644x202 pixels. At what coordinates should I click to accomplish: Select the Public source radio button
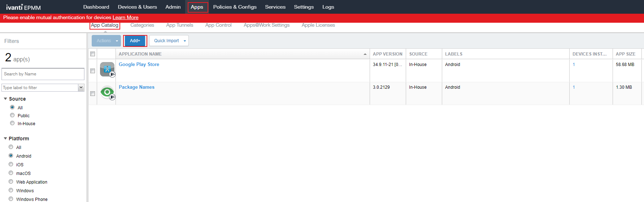tap(12, 115)
